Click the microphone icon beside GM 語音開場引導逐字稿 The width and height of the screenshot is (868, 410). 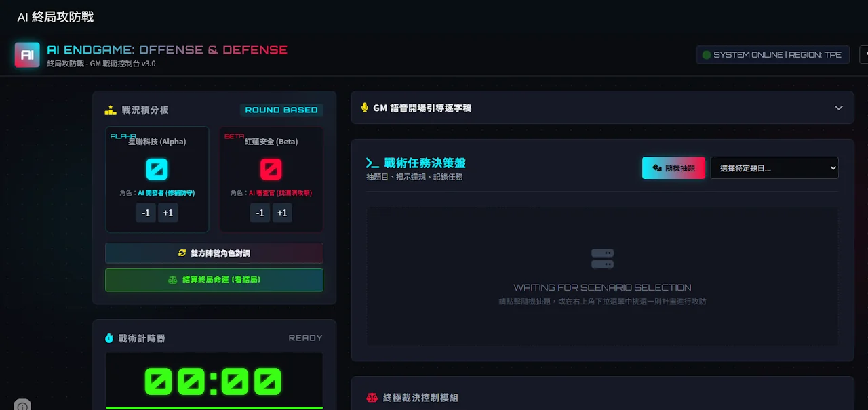pyautogui.click(x=365, y=108)
